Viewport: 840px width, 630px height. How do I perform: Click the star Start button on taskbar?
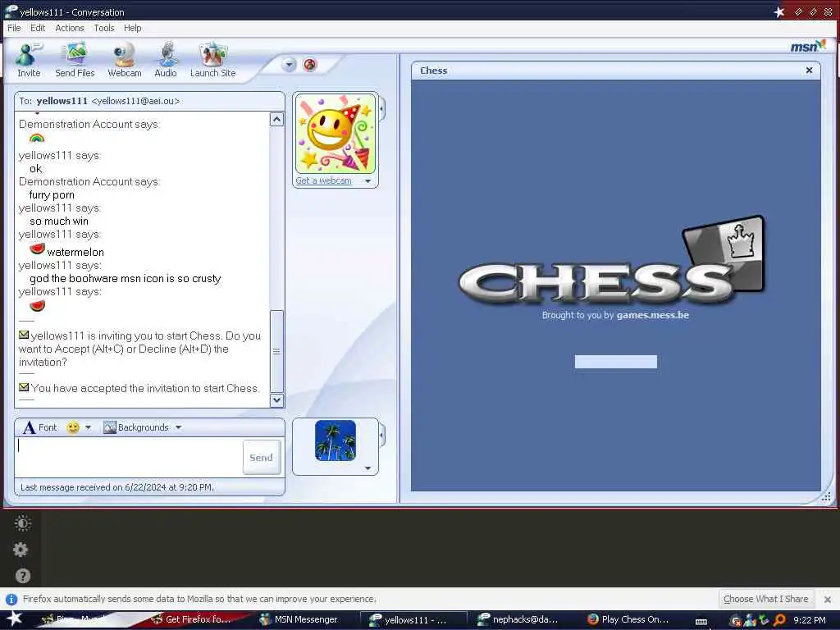tap(13, 619)
